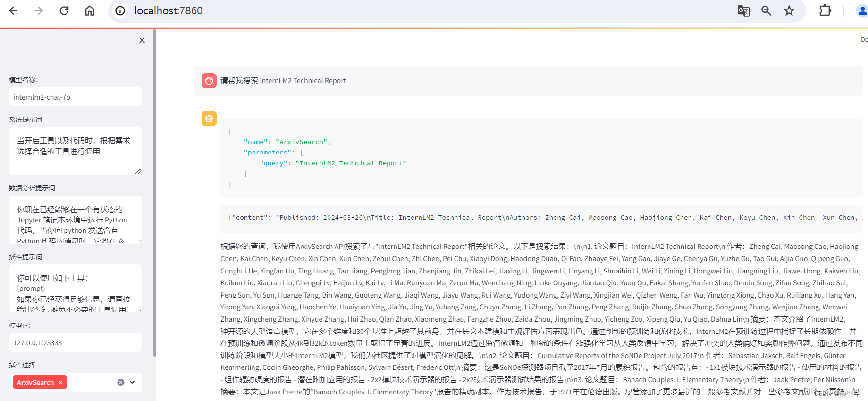
Task: Edit the model IP field 127.0.0.1:23333
Action: coord(76,343)
